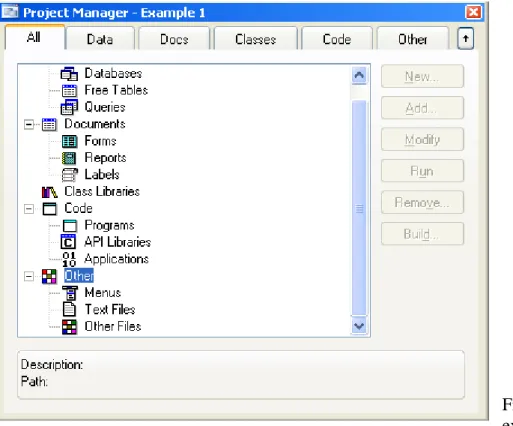Click the Queries icon
Screen dimensions: 513x426
tap(69, 107)
